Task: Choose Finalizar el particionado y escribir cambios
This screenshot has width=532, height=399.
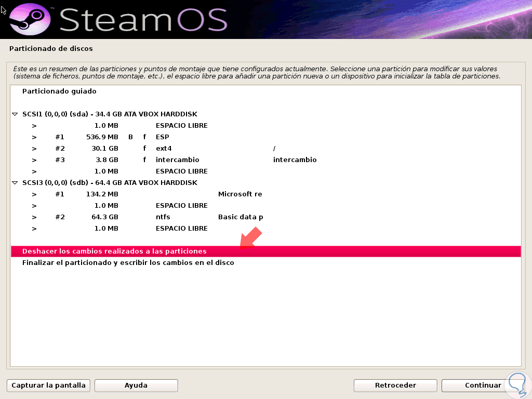Action: point(265,262)
